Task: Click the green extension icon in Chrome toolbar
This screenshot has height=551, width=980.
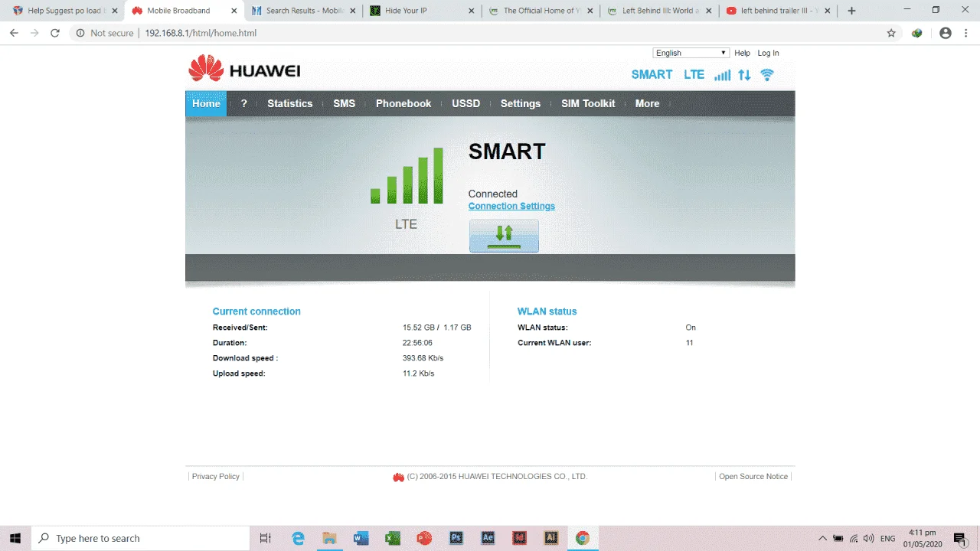Action: (x=916, y=33)
